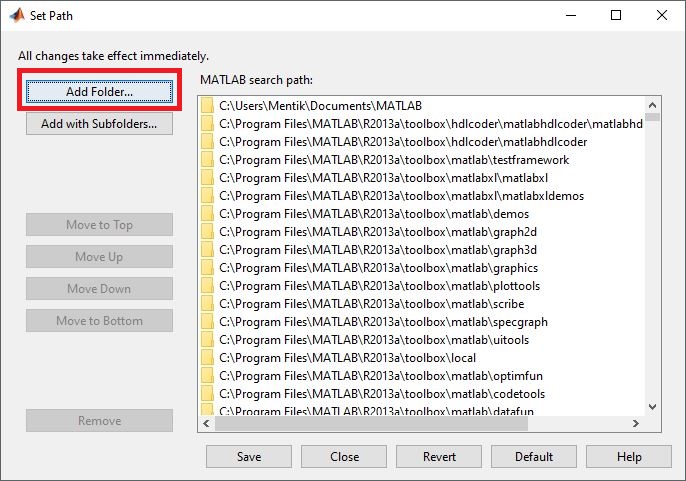Click the horizontal scroll left arrow
The height and width of the screenshot is (481, 686).
pyautogui.click(x=206, y=423)
